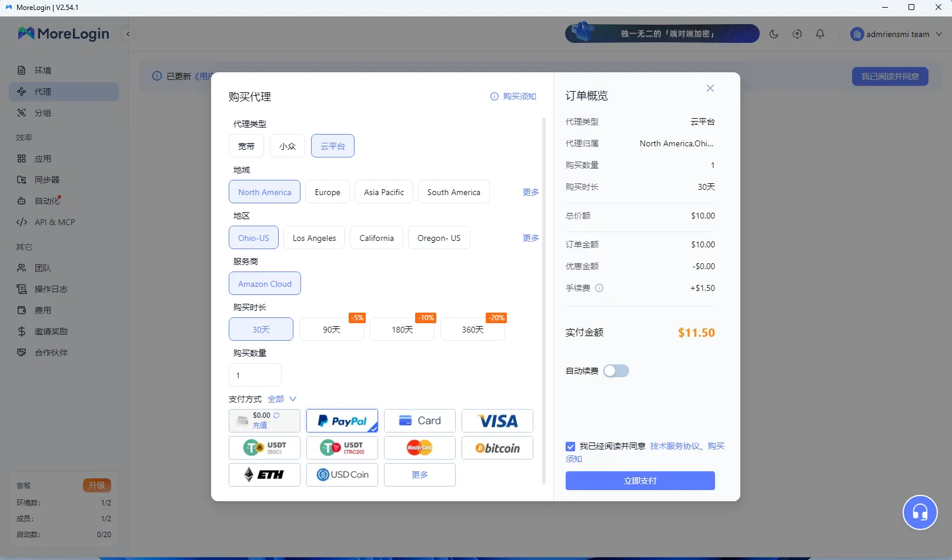Click the 合作伙伴 handshake icon

pyautogui.click(x=22, y=353)
